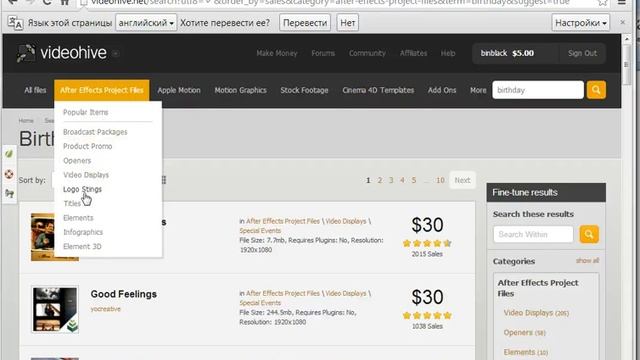
Task: Expand the videohive logo dropdown arrow
Action: tap(116, 53)
